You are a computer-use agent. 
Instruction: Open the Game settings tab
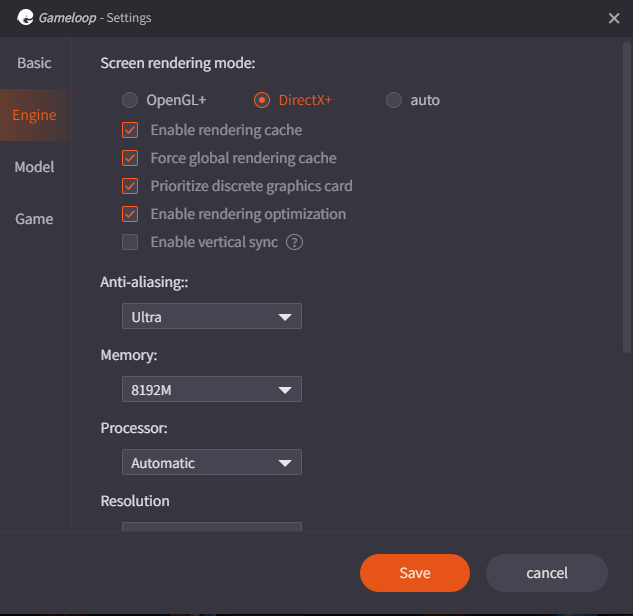pos(34,219)
